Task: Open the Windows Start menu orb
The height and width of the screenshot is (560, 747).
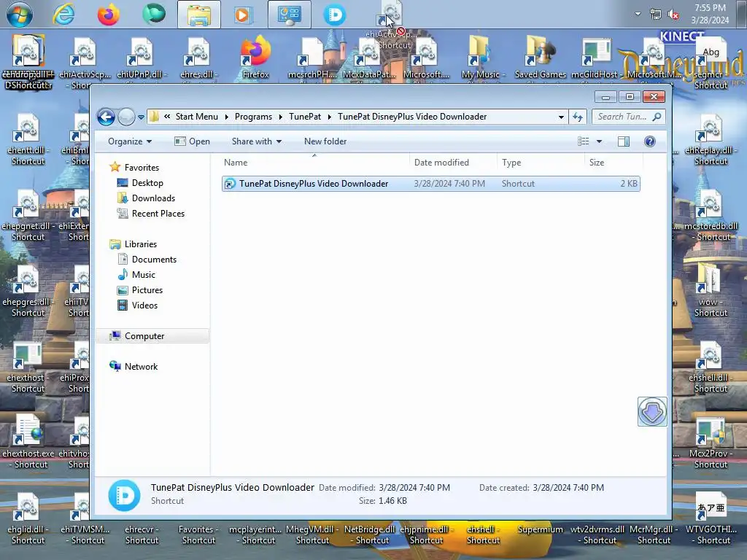Action: pyautogui.click(x=20, y=15)
